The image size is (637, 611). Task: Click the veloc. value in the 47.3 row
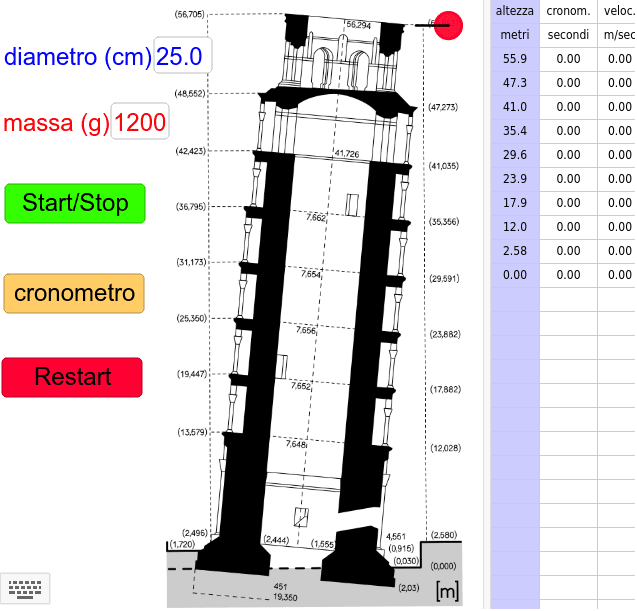(x=617, y=83)
